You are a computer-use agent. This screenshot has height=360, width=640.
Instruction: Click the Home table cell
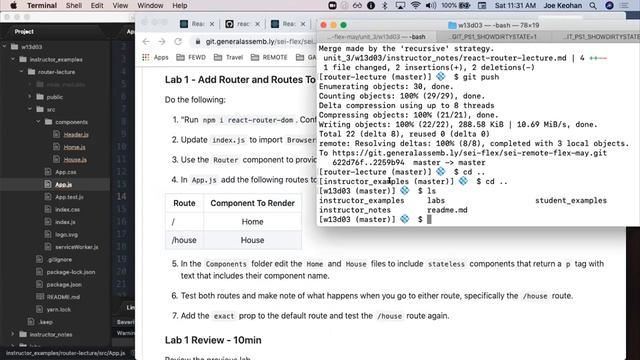(252, 222)
